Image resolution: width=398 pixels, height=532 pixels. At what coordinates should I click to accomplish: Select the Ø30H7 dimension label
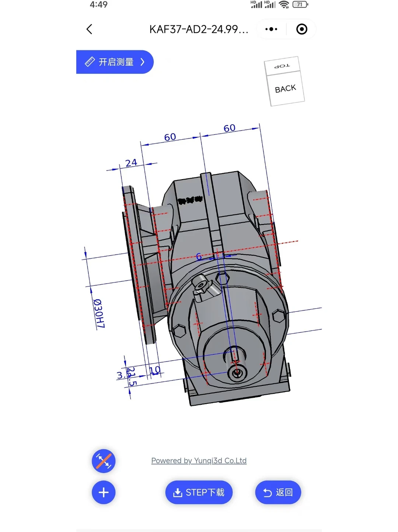click(99, 314)
